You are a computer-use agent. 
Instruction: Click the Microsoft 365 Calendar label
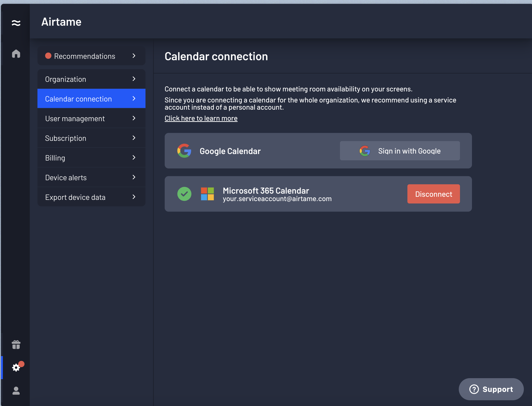[266, 191]
